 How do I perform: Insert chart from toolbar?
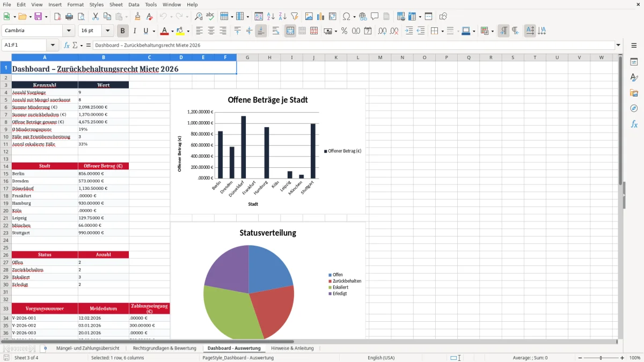coord(321,17)
